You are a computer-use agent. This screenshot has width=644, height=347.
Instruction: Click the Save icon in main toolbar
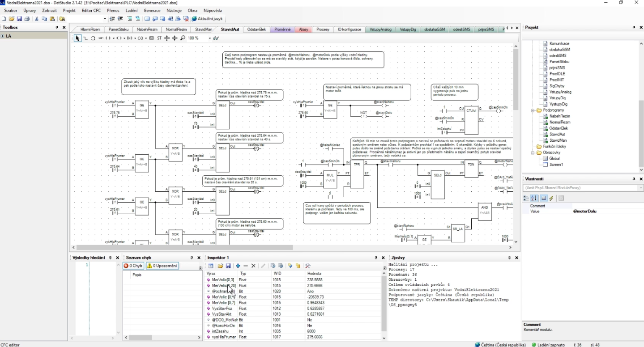[19, 19]
